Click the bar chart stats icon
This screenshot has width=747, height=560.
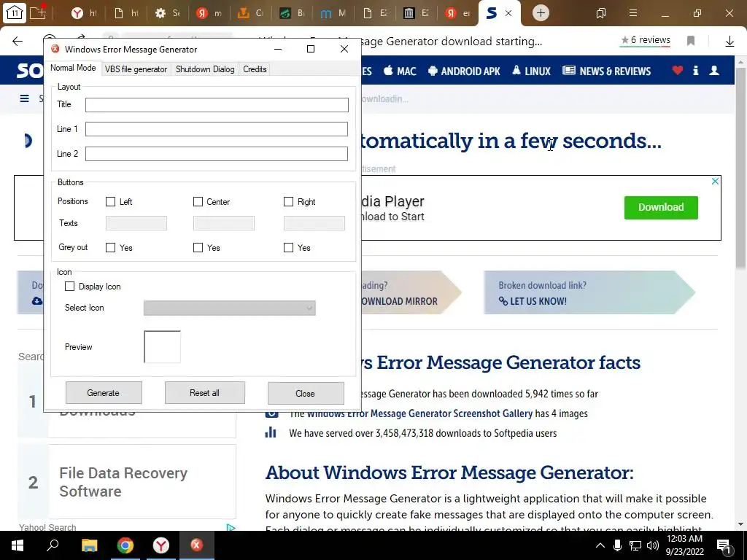click(271, 432)
